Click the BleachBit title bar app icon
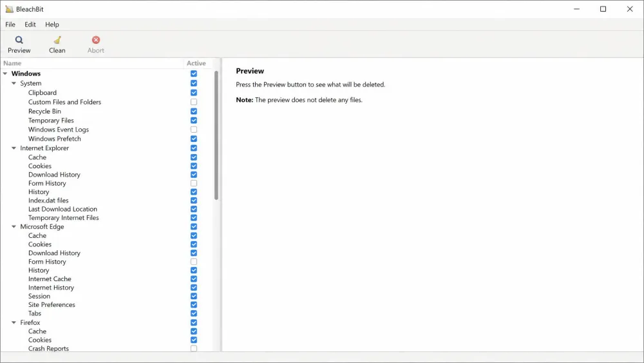The width and height of the screenshot is (644, 363). [x=9, y=9]
